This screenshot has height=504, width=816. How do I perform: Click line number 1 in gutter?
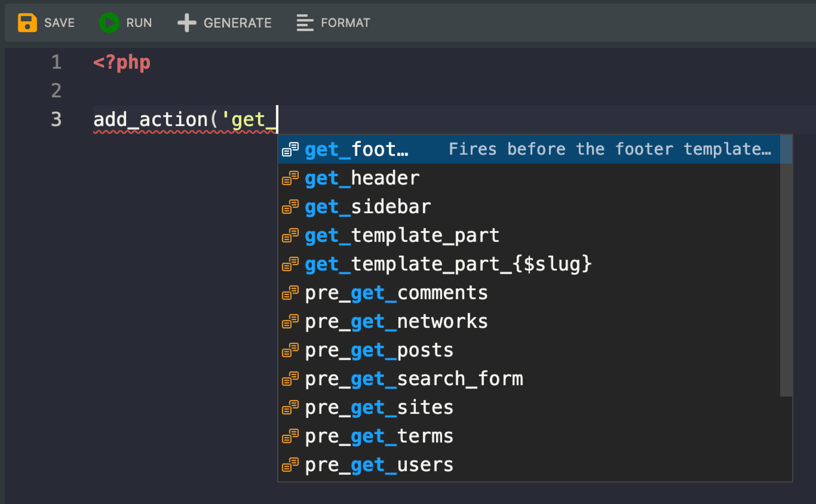(x=56, y=62)
